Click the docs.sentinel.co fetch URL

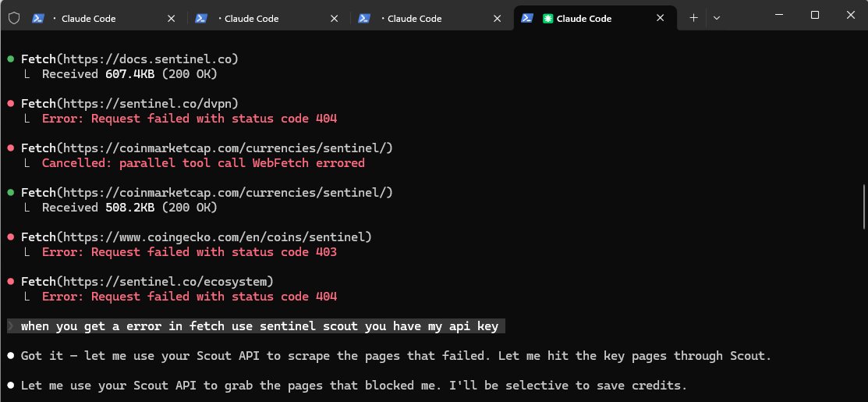(150, 59)
